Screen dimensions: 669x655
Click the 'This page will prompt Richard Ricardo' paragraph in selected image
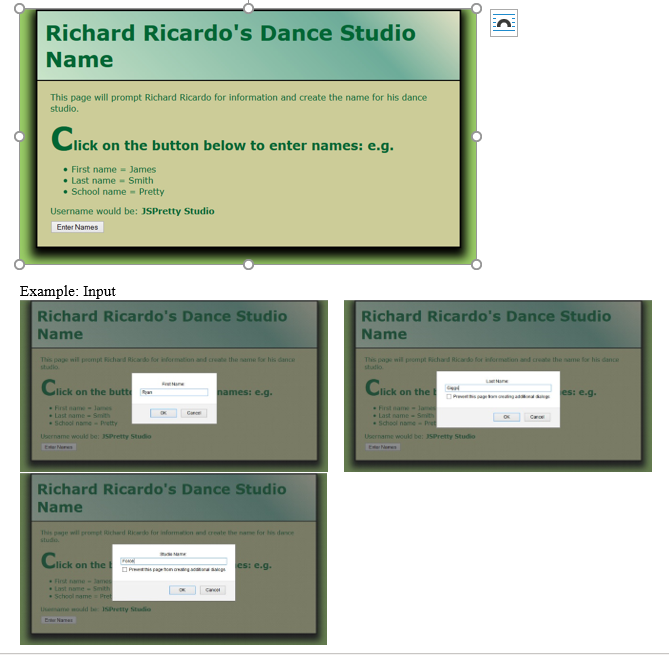coord(239,103)
